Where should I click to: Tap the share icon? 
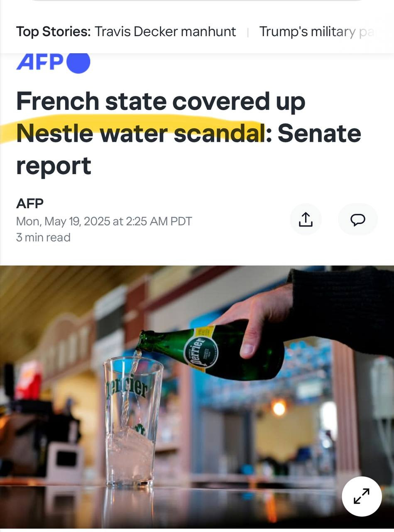tap(306, 219)
